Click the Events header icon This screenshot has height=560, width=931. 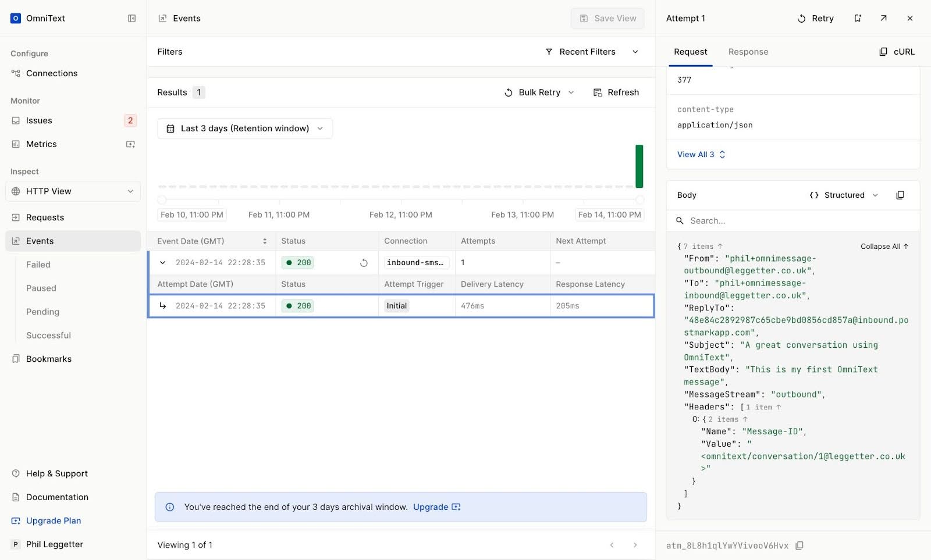162,19
